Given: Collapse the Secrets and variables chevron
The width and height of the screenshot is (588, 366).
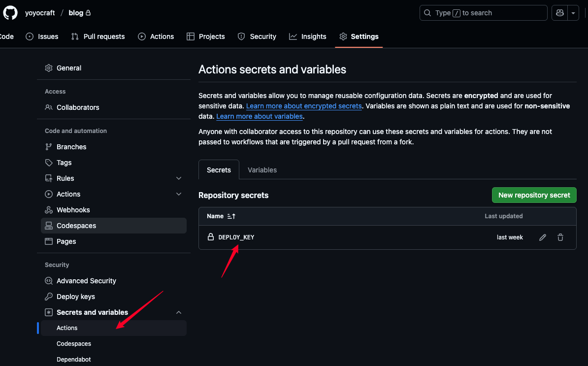Looking at the screenshot, I should [x=179, y=312].
